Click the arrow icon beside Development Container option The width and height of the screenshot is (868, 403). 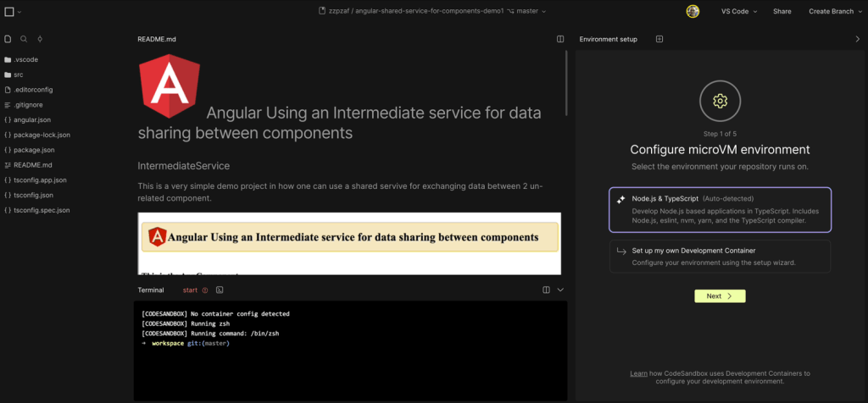[x=621, y=251]
